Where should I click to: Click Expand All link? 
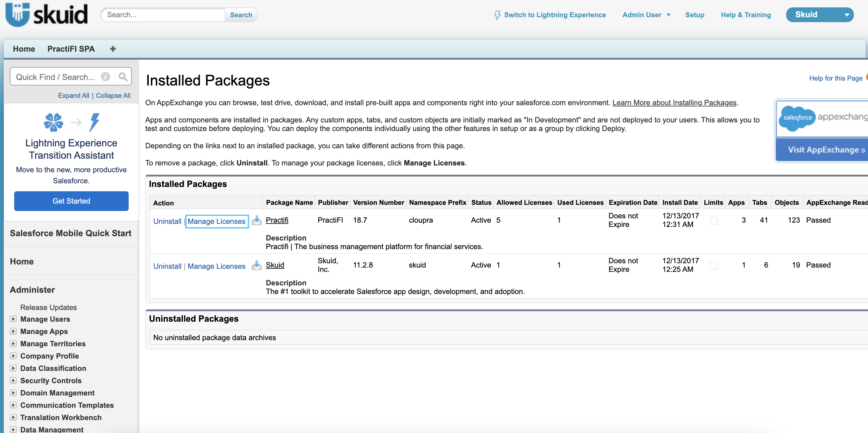tap(74, 95)
